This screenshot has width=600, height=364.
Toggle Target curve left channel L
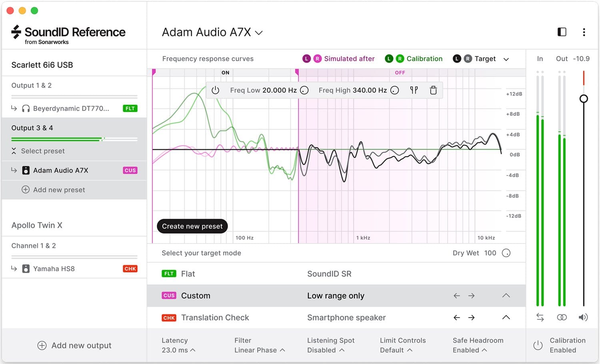[457, 59]
